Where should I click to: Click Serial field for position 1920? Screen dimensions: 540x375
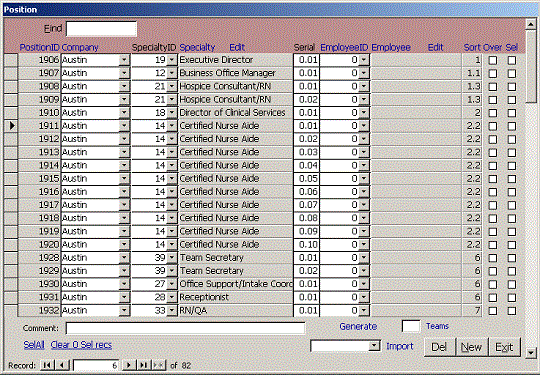point(307,244)
